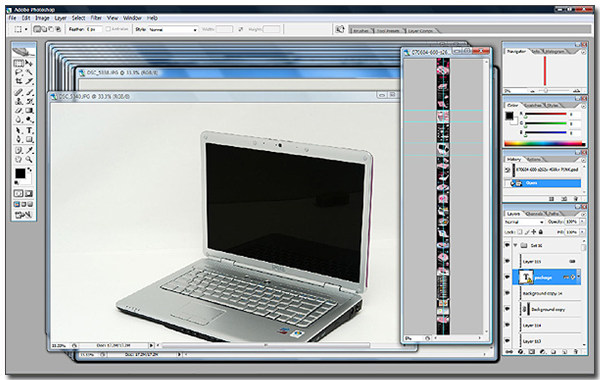Click the trash icon in Layers panel
Image resolution: width=600 pixels, height=380 pixels.
(x=576, y=351)
